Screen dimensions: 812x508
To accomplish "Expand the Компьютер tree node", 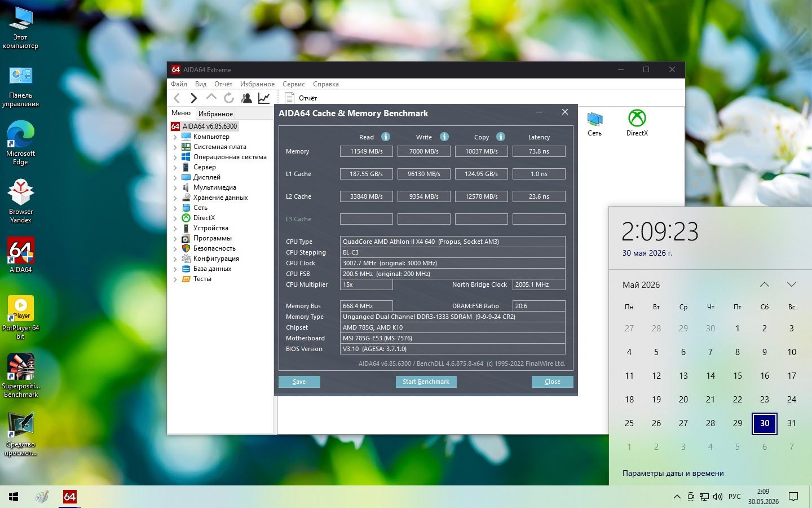I will click(x=175, y=137).
